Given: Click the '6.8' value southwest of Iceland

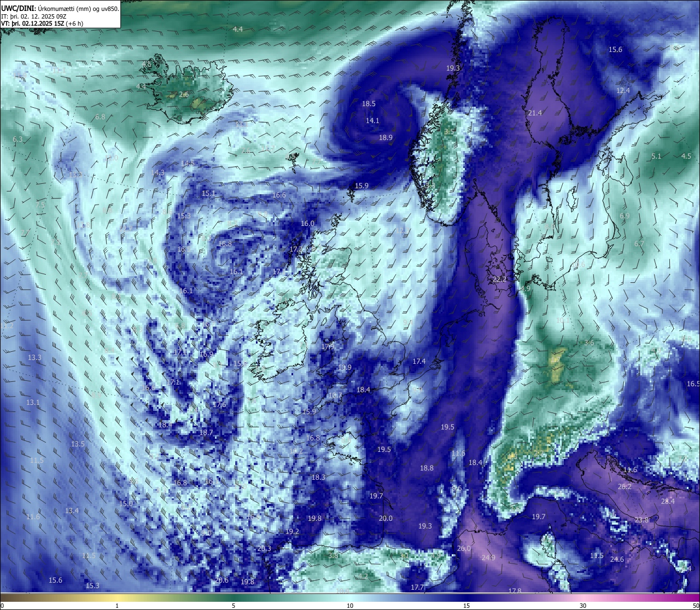Looking at the screenshot, I should [x=100, y=117].
